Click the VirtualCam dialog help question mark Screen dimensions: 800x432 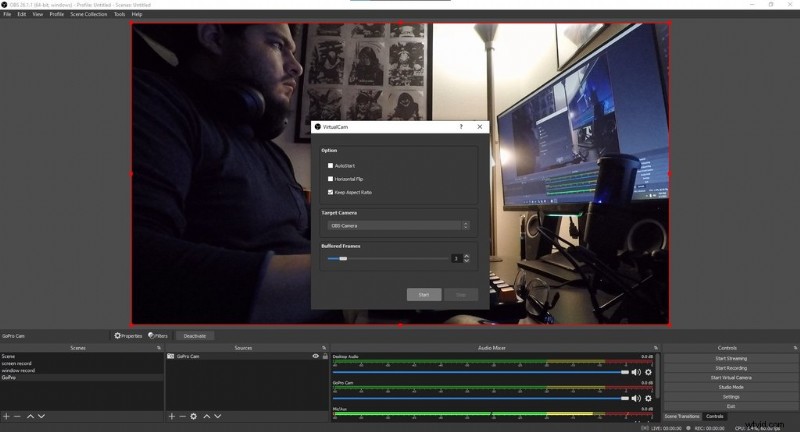click(461, 126)
